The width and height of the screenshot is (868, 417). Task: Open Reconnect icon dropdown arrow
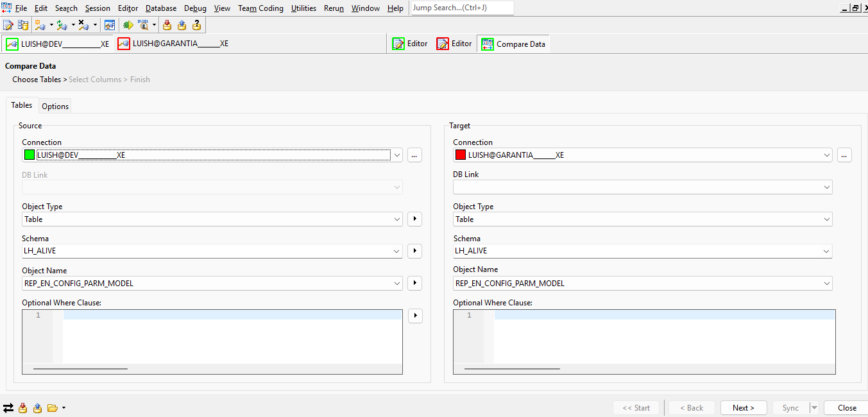73,25
